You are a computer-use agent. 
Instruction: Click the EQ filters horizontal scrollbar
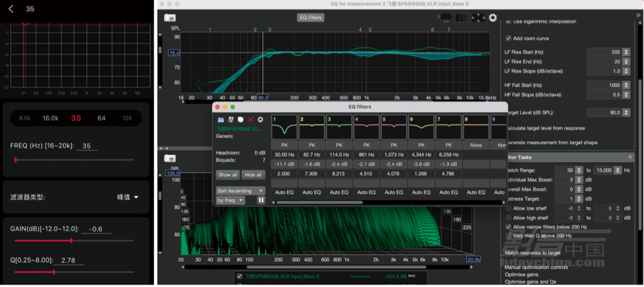[x=319, y=202]
